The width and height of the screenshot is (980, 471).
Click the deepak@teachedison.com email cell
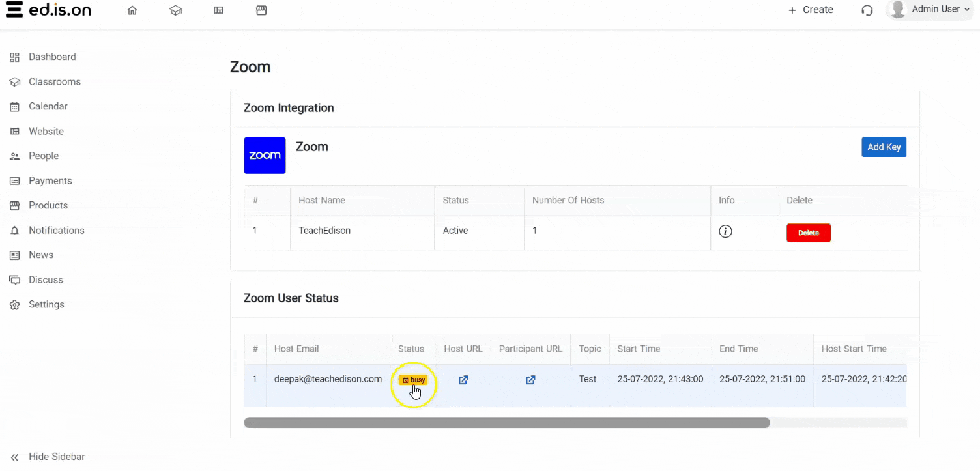point(328,379)
